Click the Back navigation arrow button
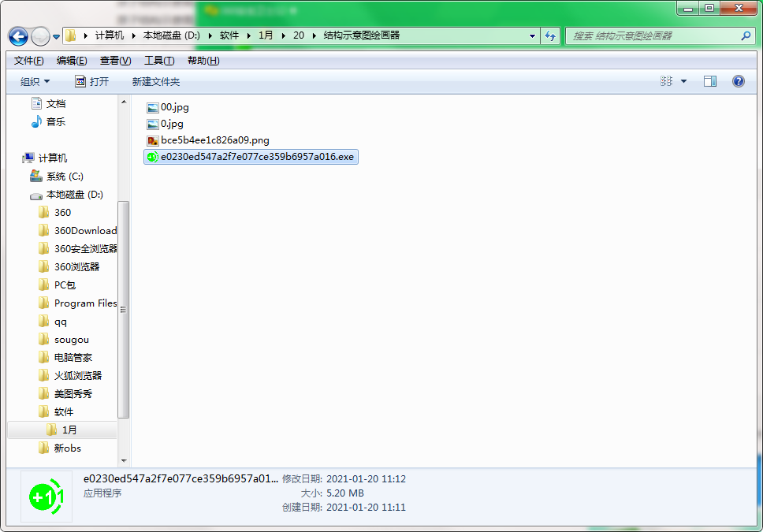The width and height of the screenshot is (763, 532). click(x=18, y=36)
